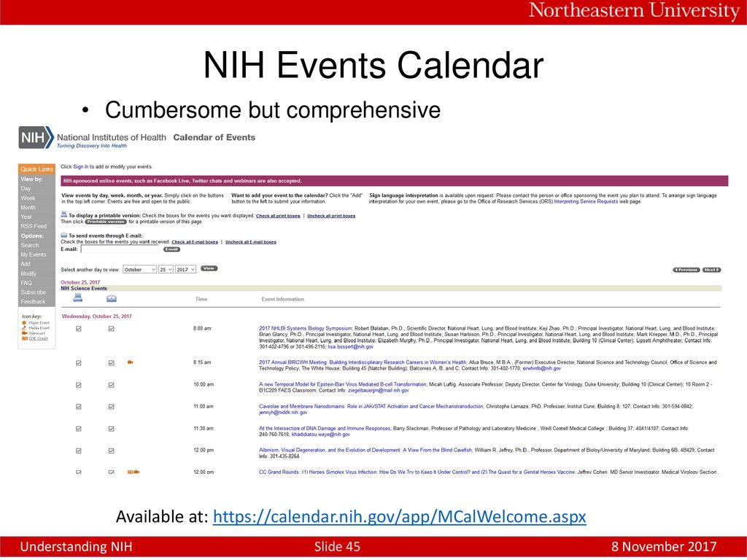Open RSS Feed in sidebar
This screenshot has height=560, width=747.
click(34, 226)
